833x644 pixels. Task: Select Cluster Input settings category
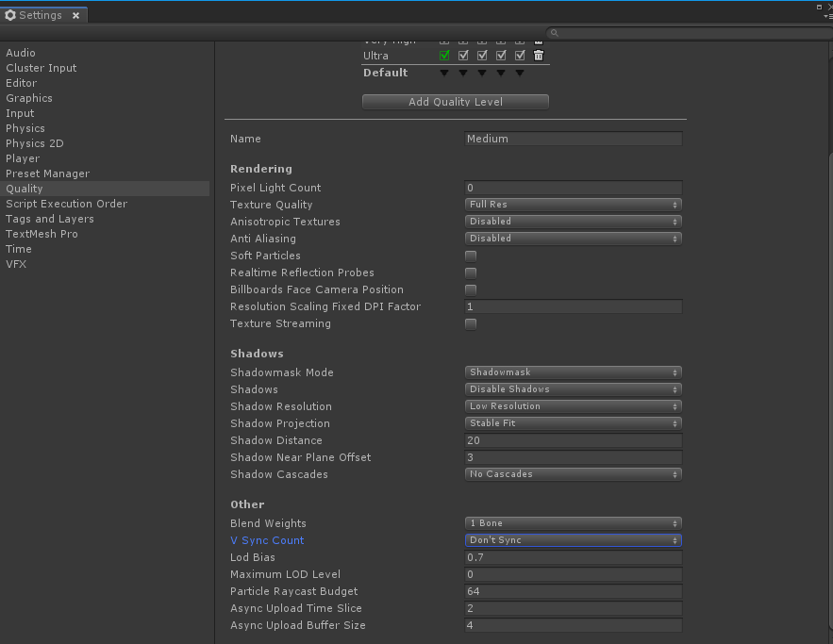42,68
